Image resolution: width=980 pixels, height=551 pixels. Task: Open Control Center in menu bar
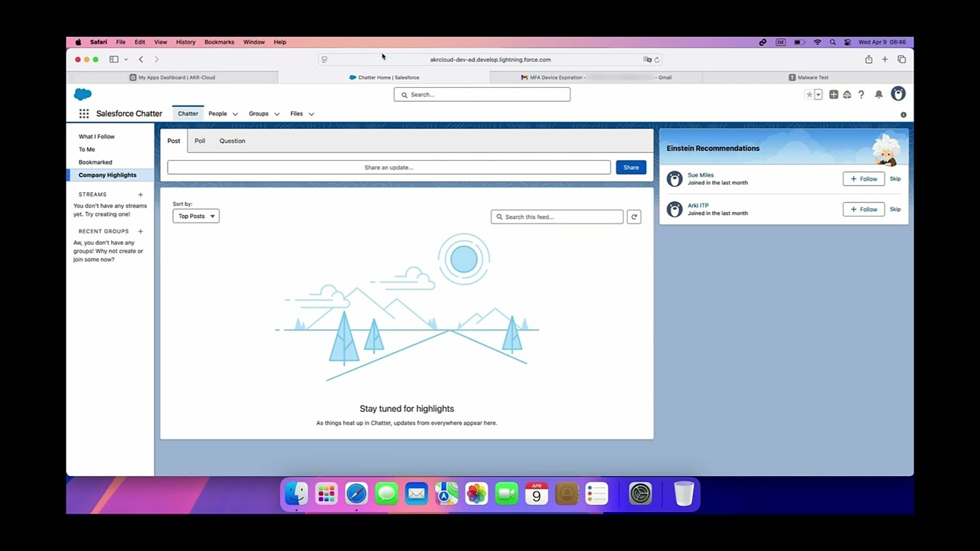848,42
